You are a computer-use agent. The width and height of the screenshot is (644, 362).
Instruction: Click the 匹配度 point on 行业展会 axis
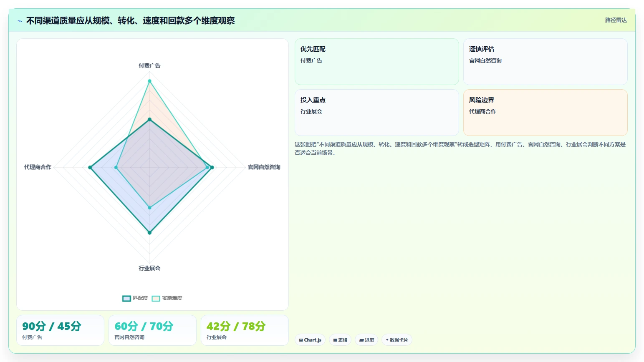(x=149, y=233)
